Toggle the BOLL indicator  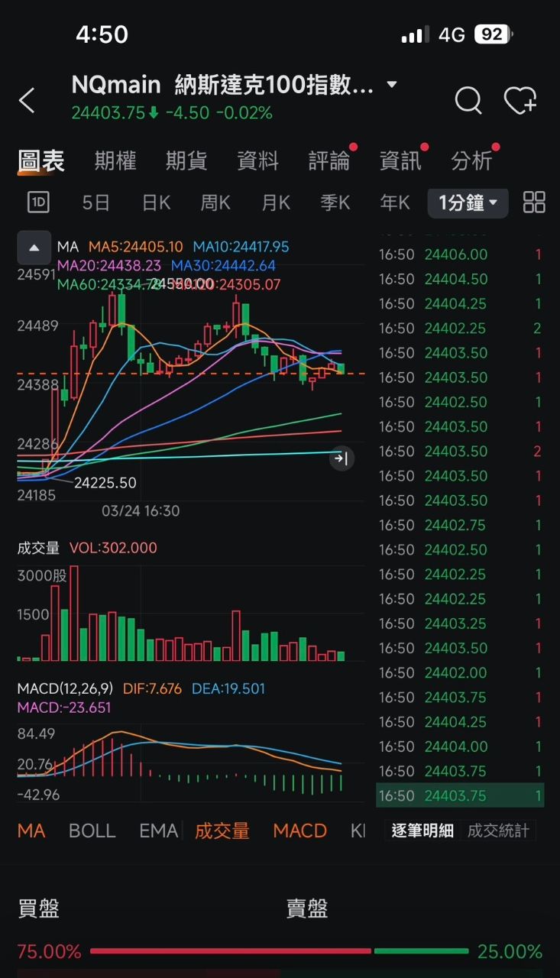pos(92,831)
